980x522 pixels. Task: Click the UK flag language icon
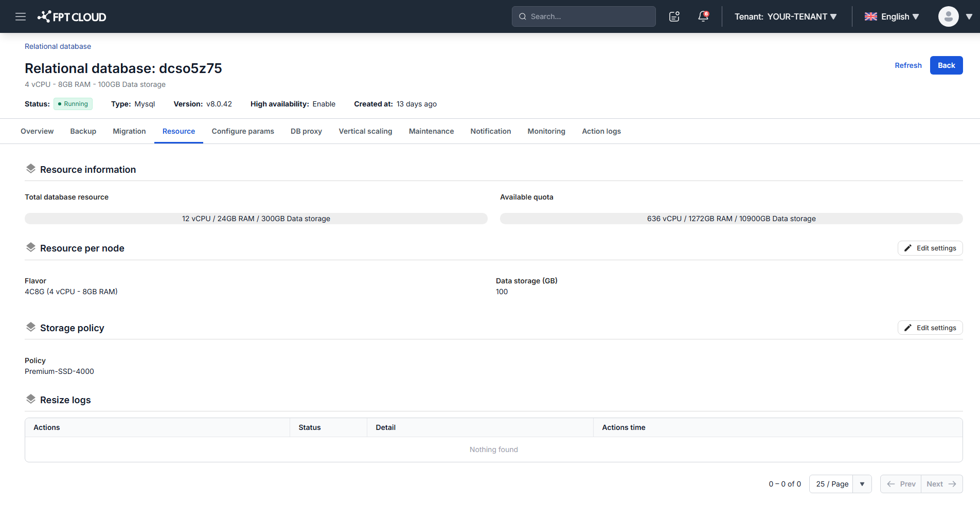pyautogui.click(x=871, y=16)
